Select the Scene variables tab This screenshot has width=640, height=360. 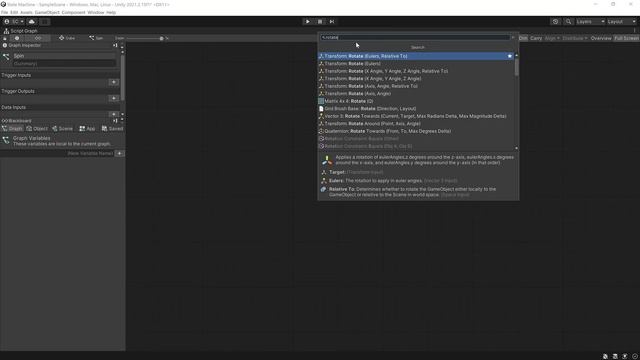point(62,129)
